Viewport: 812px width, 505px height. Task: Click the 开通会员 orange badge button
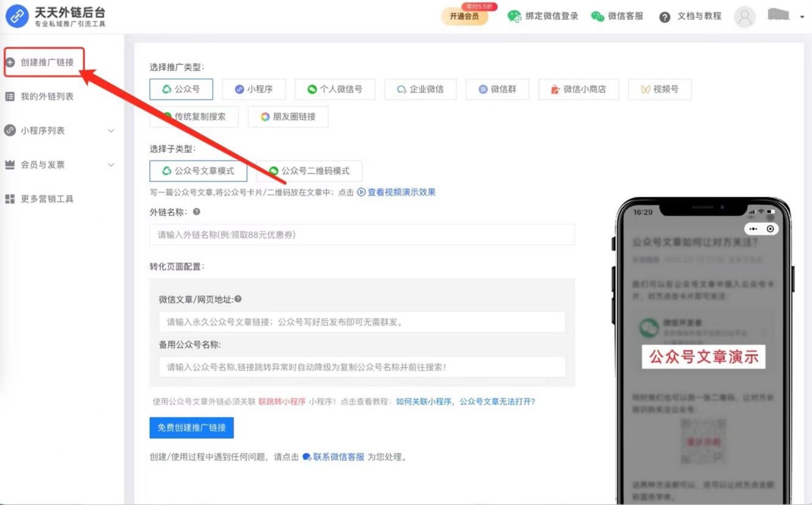[464, 16]
